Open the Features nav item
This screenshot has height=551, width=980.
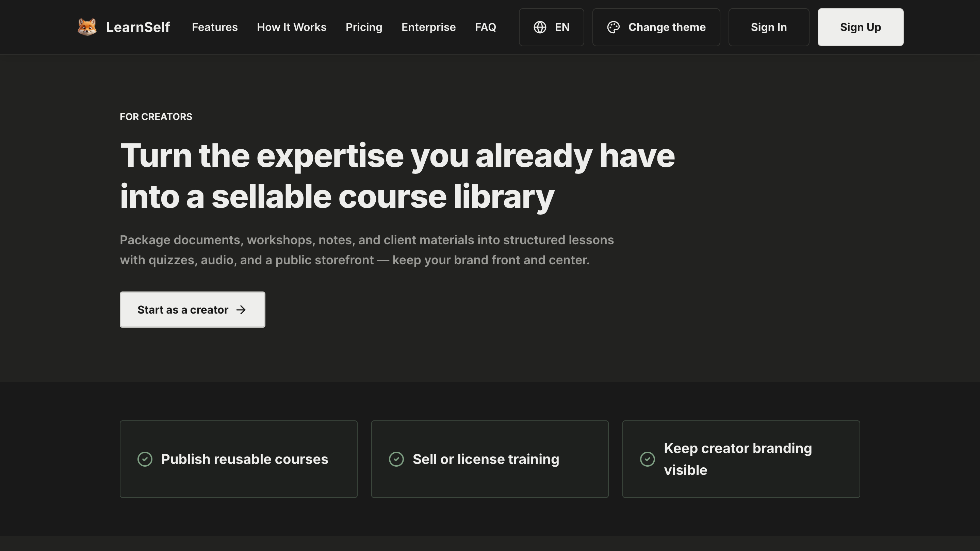(215, 27)
